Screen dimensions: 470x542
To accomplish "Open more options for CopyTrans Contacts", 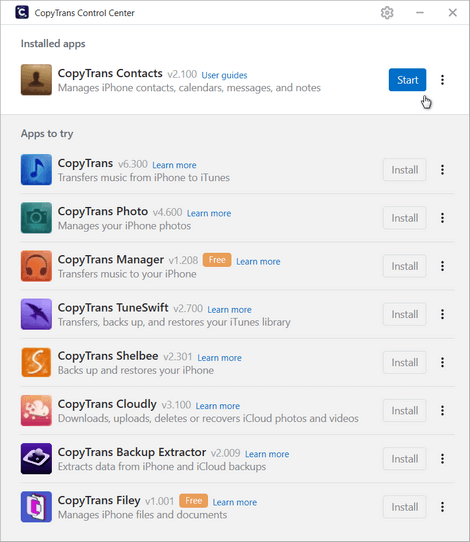I will pos(442,80).
